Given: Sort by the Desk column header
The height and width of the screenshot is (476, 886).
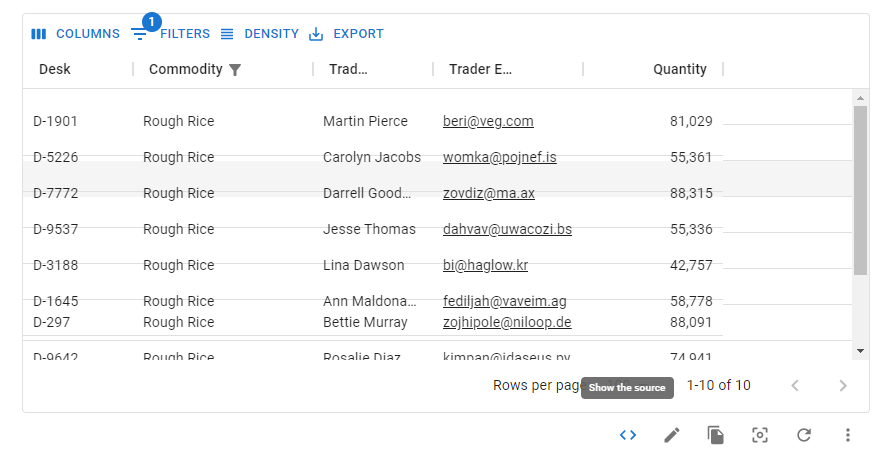Looking at the screenshot, I should (x=55, y=69).
